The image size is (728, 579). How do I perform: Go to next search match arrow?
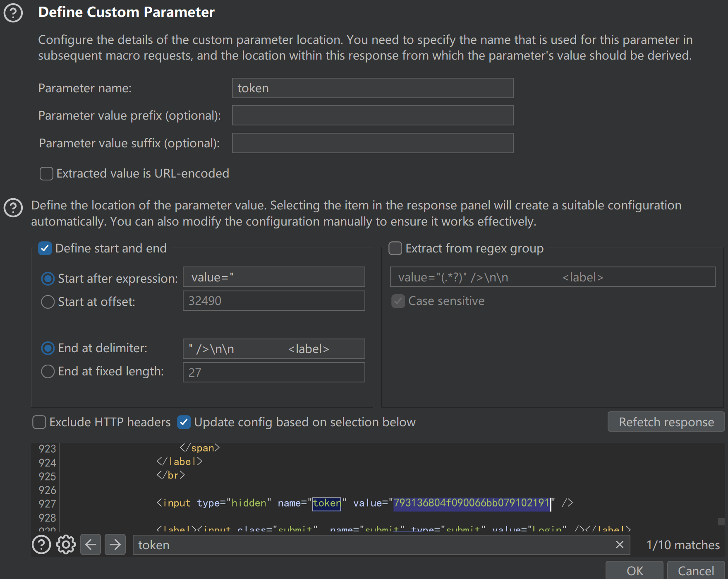[x=115, y=545]
